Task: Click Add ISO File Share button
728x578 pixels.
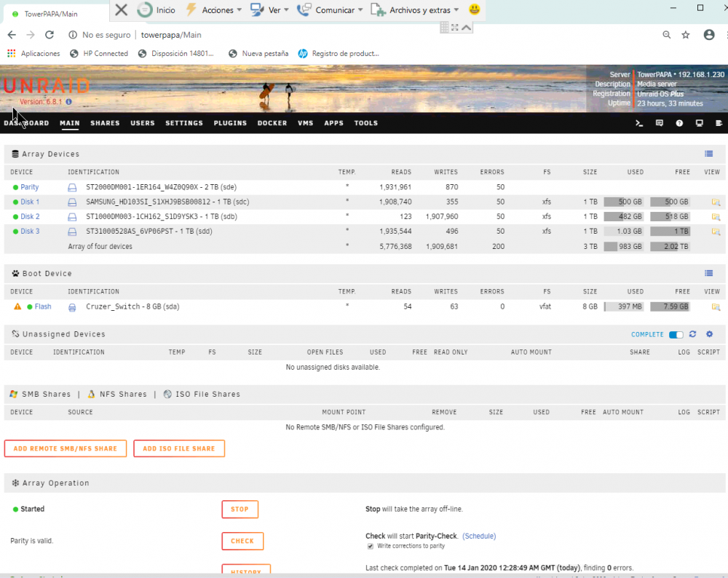Action: [179, 448]
